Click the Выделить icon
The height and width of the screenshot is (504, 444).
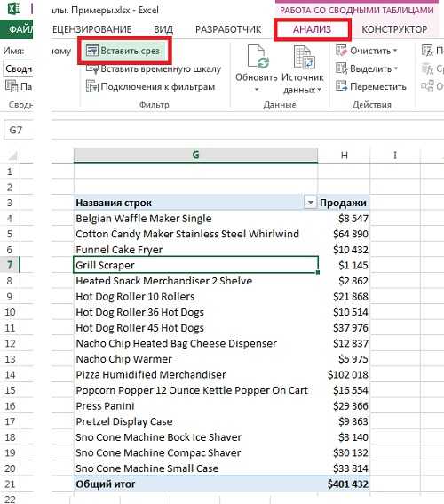(341, 68)
